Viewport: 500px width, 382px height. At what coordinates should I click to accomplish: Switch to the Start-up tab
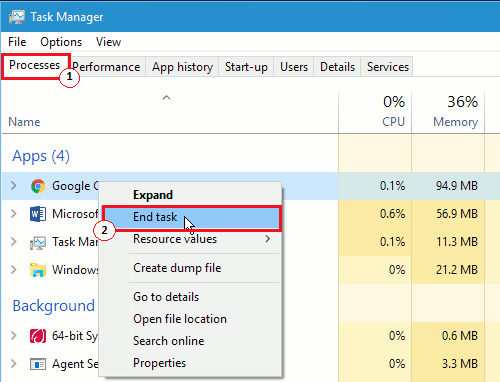tap(246, 67)
